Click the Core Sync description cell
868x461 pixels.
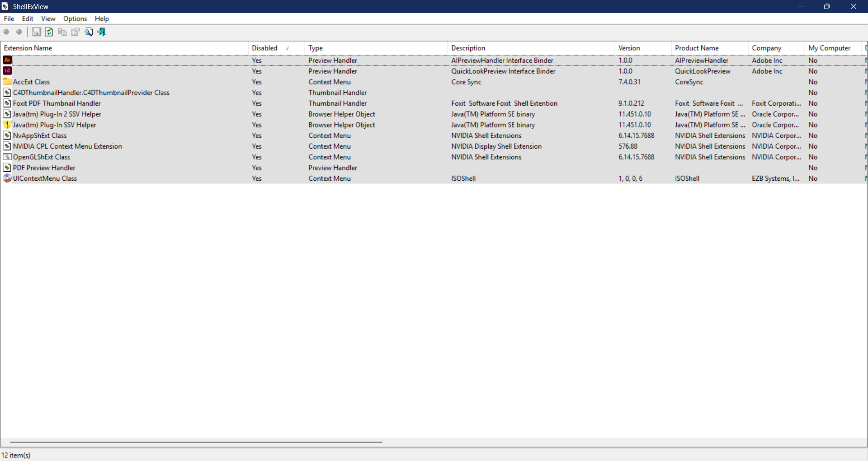pyautogui.click(x=466, y=82)
